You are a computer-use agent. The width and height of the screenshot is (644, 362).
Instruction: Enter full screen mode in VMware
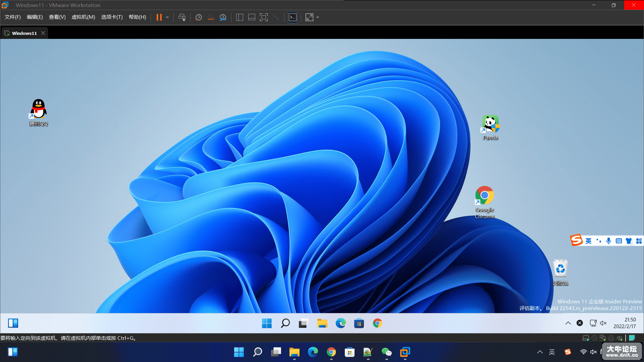pyautogui.click(x=264, y=17)
